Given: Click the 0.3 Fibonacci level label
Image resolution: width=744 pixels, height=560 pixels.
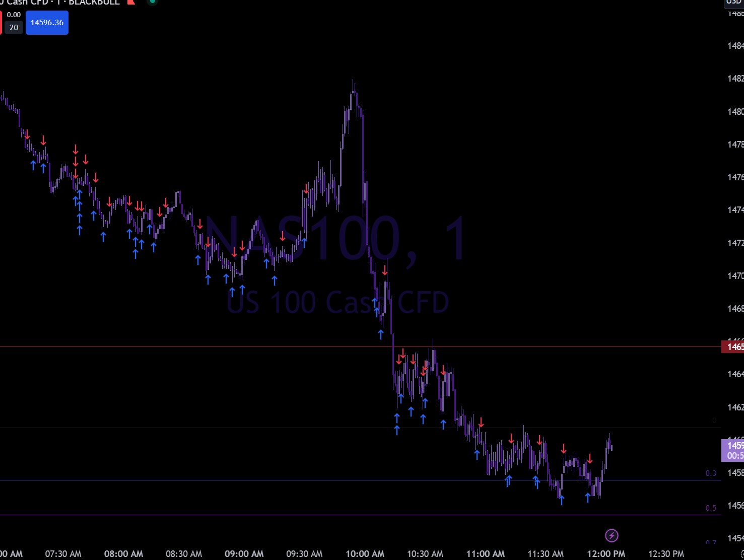Looking at the screenshot, I should tap(711, 473).
